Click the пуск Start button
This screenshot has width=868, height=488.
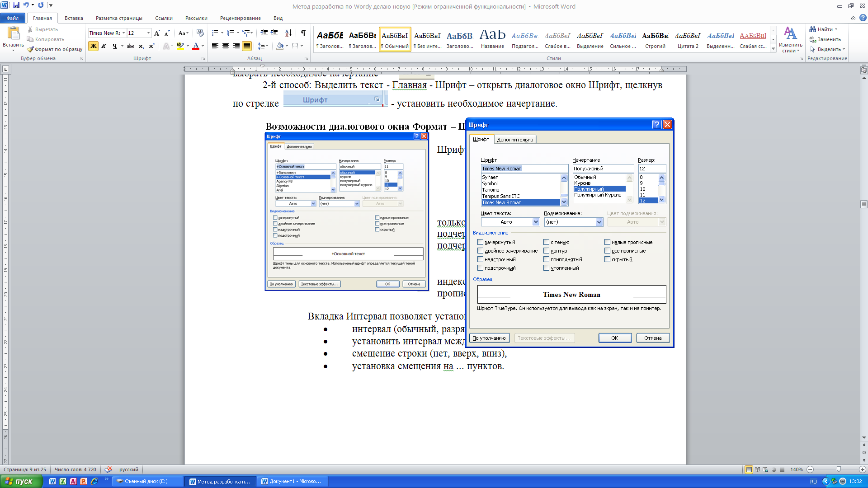(21, 481)
